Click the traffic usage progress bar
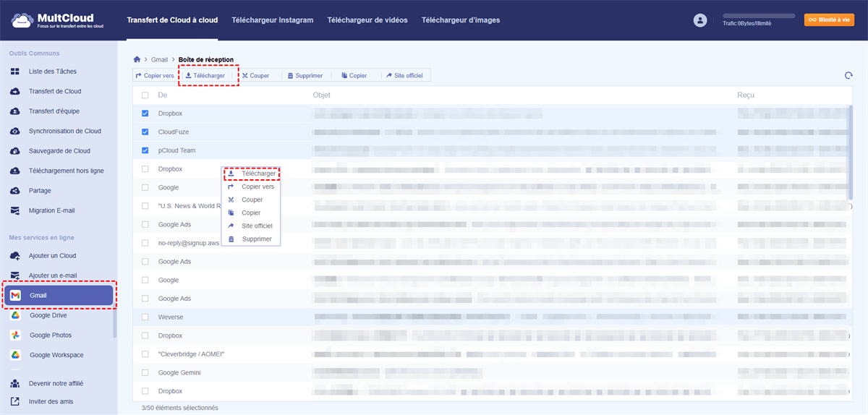 pyautogui.click(x=758, y=15)
